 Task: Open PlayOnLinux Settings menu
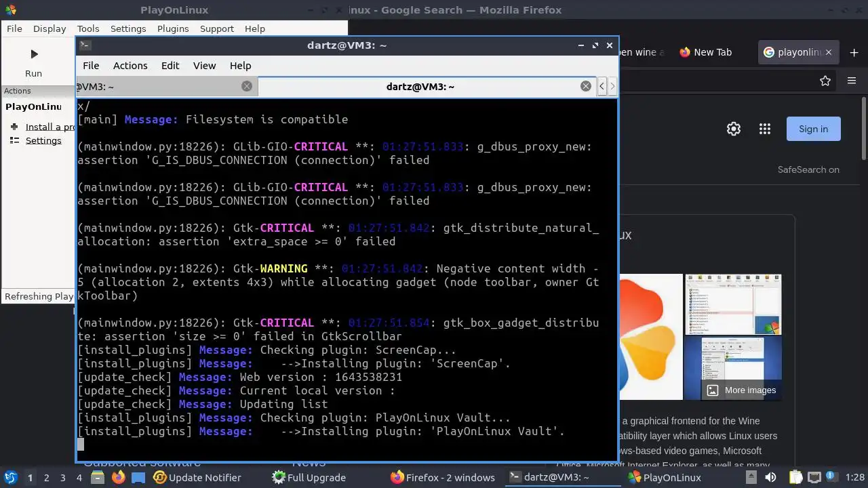coord(128,28)
